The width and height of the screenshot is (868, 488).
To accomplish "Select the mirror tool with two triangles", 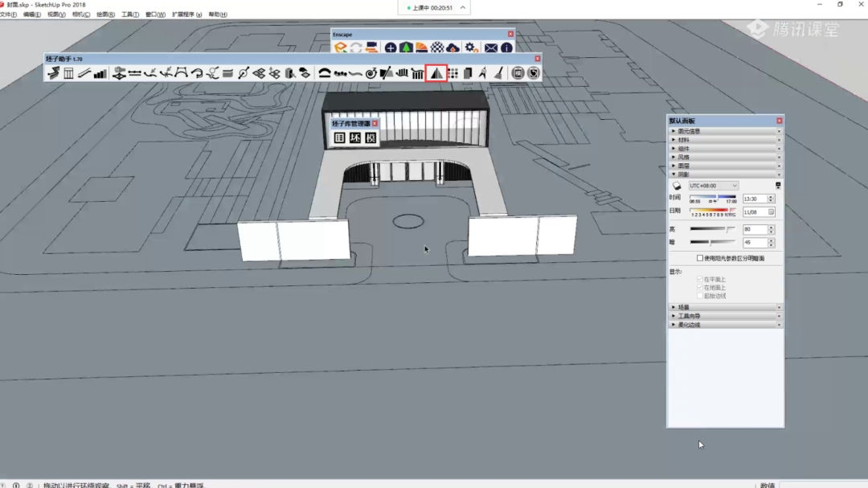I will [436, 73].
